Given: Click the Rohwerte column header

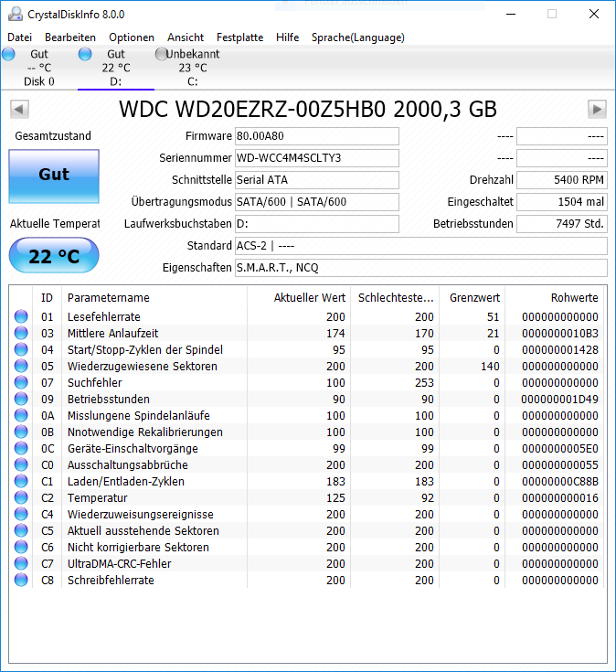Looking at the screenshot, I should [555, 297].
